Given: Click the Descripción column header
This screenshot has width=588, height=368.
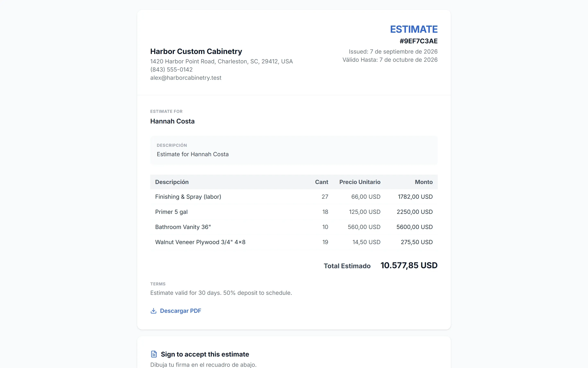Looking at the screenshot, I should 172,182.
